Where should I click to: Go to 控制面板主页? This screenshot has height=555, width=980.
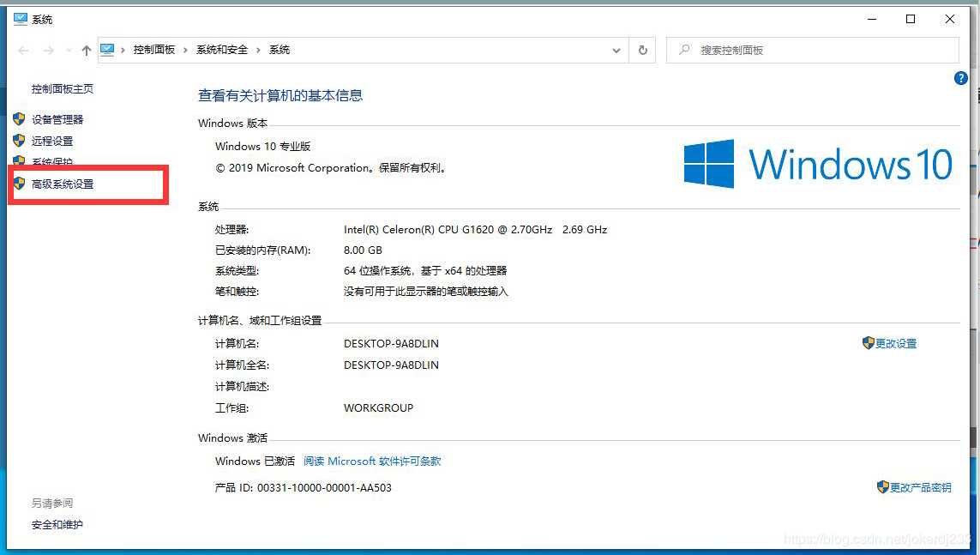click(63, 88)
